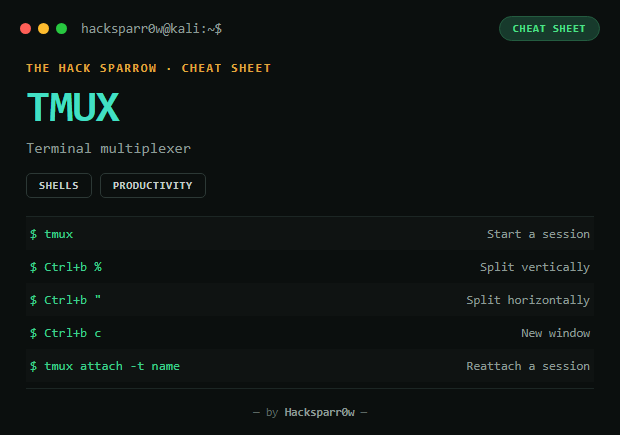Click the 'Start a session' description
Image resolution: width=620 pixels, height=435 pixels.
tap(538, 234)
